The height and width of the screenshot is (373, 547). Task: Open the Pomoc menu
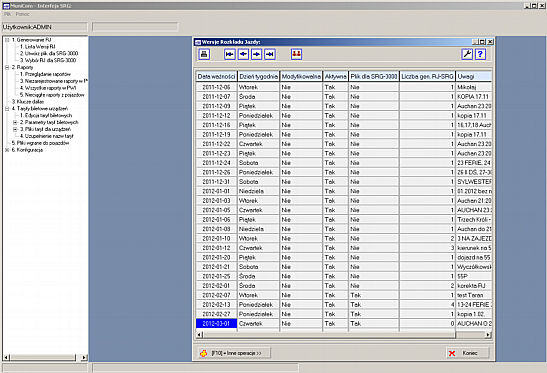pos(23,14)
